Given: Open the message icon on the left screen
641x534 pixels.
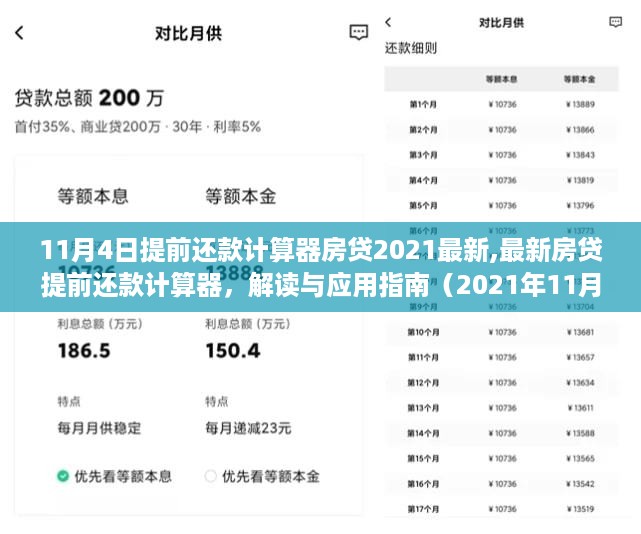Looking at the screenshot, I should pos(358,32).
